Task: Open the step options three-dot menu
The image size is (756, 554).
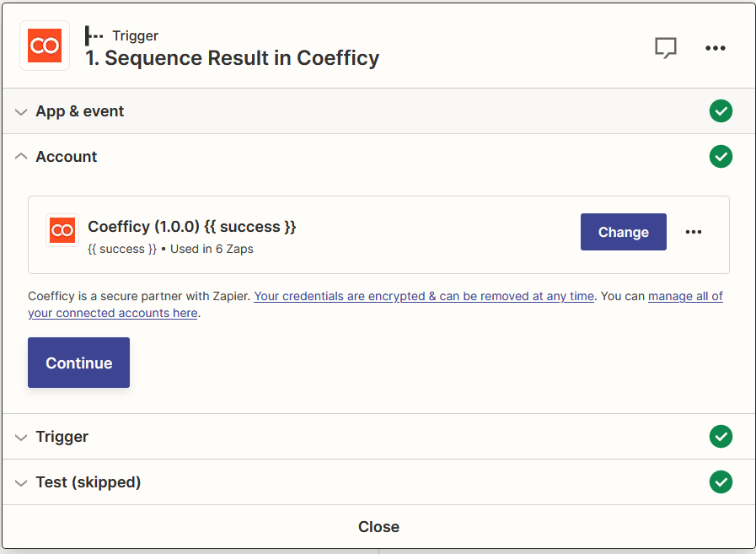Action: 716,48
